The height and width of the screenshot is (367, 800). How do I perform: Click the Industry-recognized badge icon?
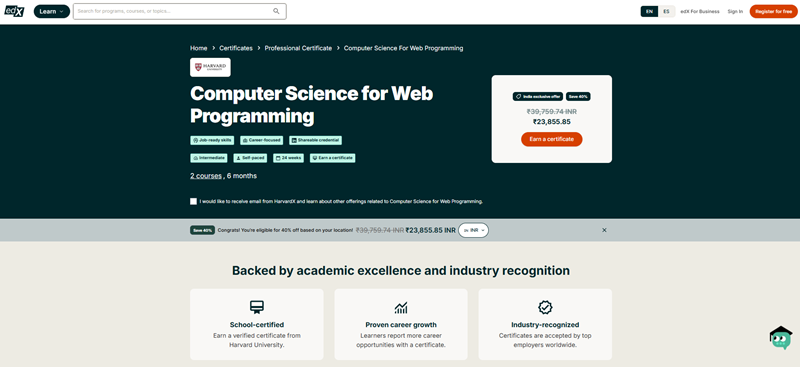coord(545,307)
